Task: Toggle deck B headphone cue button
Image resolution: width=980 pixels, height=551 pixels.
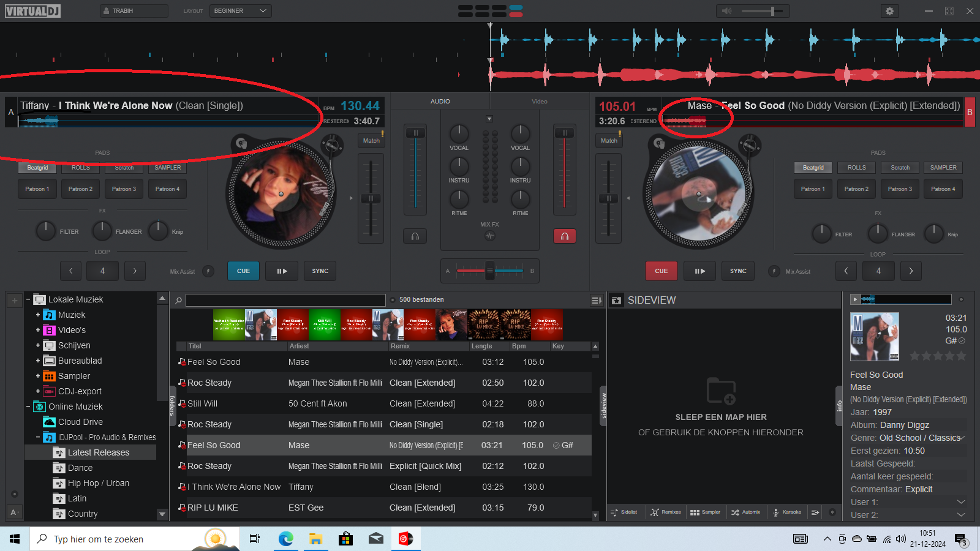Action: click(565, 236)
